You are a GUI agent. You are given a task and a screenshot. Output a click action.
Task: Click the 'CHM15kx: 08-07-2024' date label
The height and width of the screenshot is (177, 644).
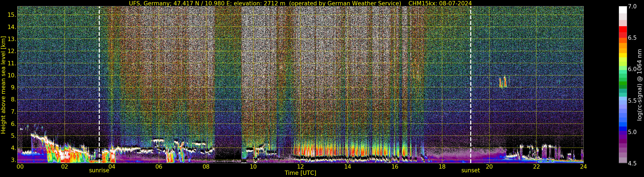click(440, 3)
